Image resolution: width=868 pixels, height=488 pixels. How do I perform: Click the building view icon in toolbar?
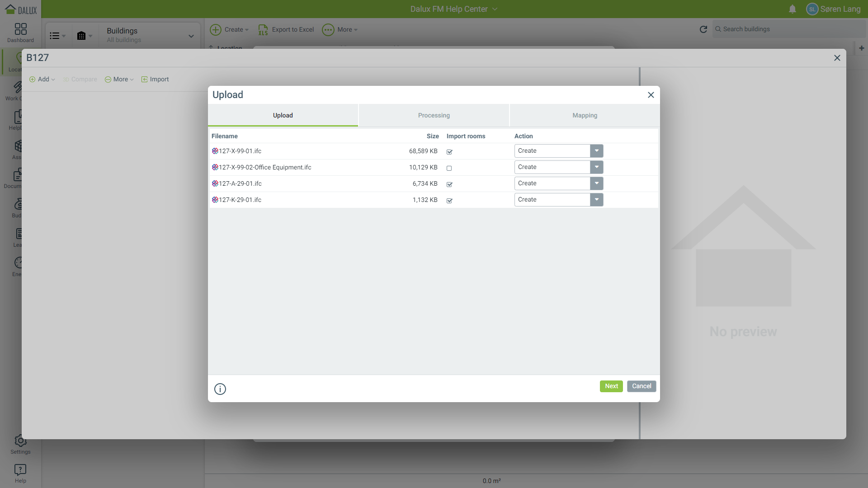(81, 36)
